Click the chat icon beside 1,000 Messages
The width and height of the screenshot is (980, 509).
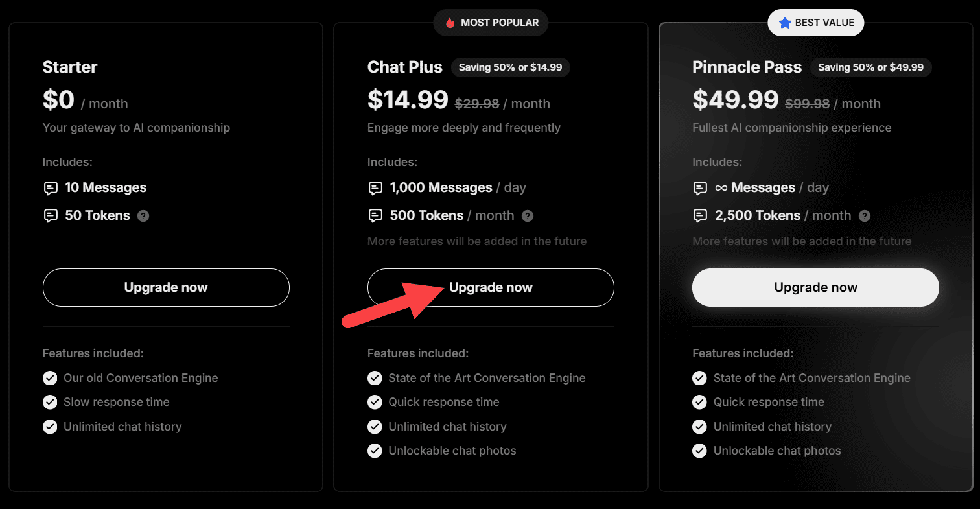[375, 188]
